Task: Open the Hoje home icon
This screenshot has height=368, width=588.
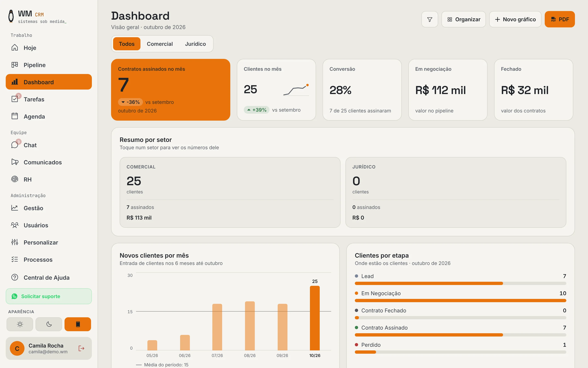Action: 15,47
